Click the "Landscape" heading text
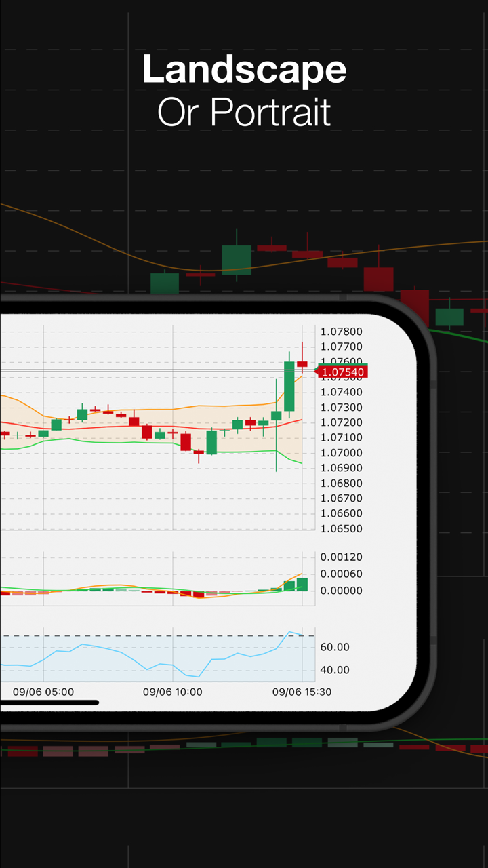This screenshot has height=868, width=488. pyautogui.click(x=244, y=70)
